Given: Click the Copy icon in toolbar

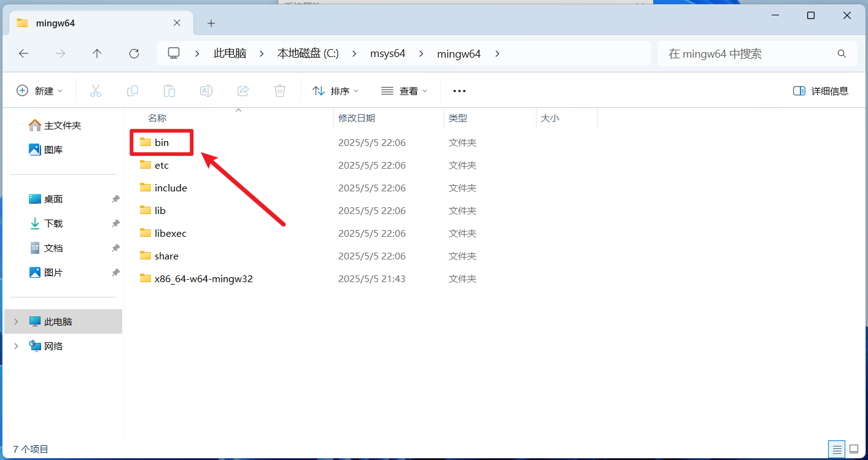Looking at the screenshot, I should 133,91.
